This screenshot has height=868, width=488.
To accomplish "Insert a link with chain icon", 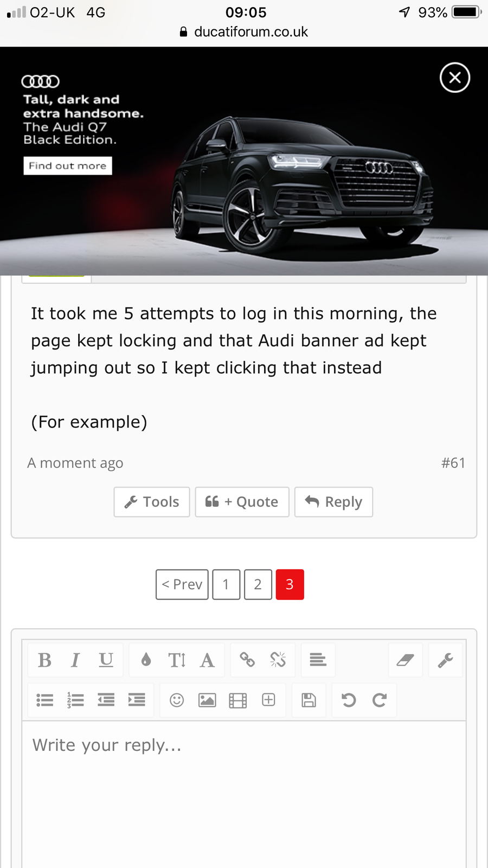I will pyautogui.click(x=247, y=660).
